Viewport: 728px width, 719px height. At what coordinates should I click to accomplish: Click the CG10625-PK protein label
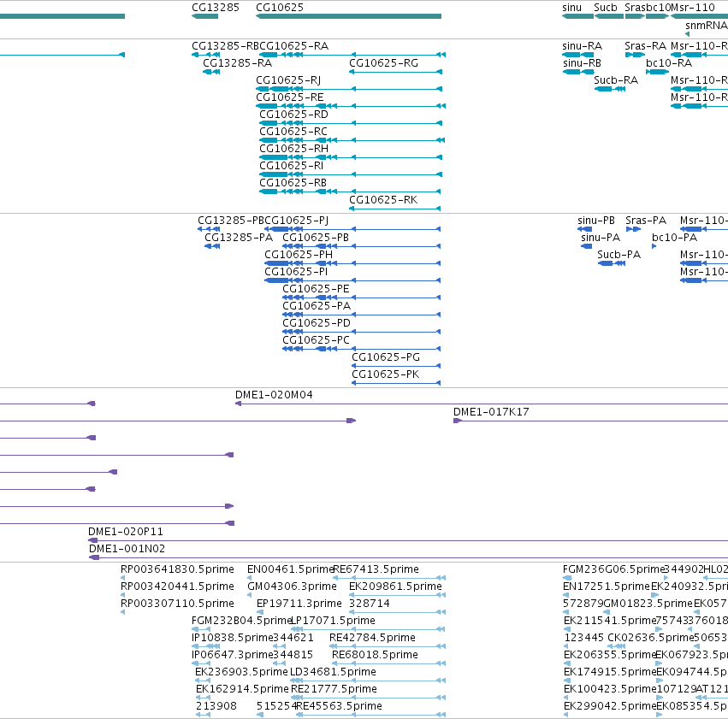(385, 374)
